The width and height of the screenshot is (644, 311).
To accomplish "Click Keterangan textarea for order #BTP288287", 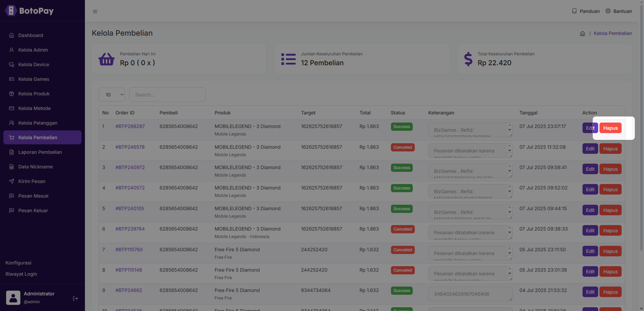I will coord(470,130).
